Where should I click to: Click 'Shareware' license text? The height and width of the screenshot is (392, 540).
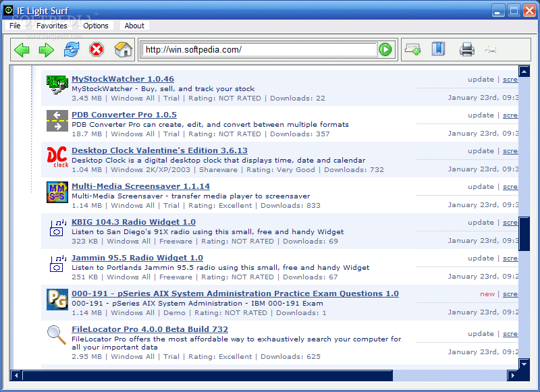point(218,169)
